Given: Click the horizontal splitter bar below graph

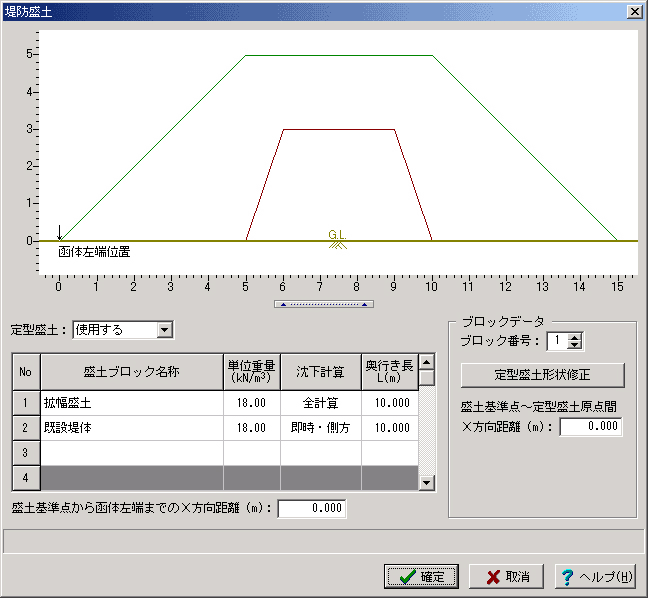Looking at the screenshot, I should pos(324,304).
